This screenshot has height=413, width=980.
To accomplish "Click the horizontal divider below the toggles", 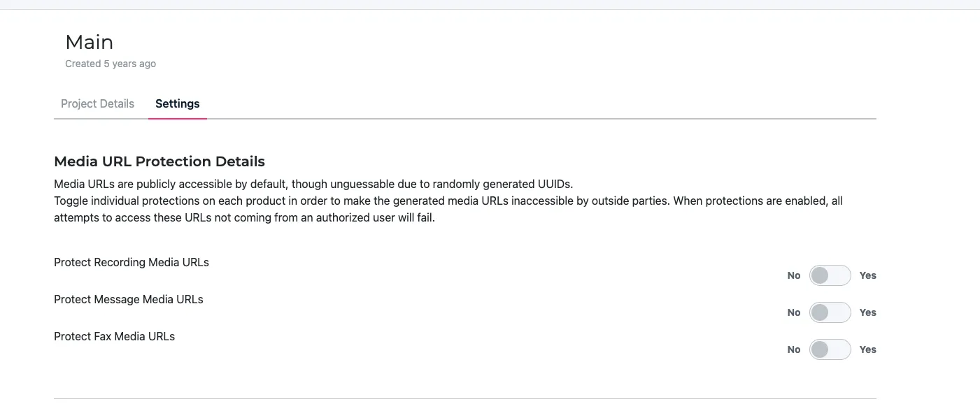I will click(464, 398).
